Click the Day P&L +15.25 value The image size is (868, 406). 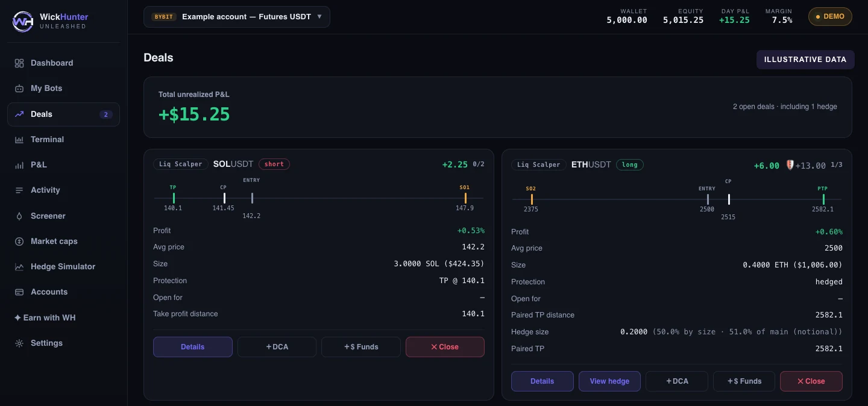tap(734, 20)
